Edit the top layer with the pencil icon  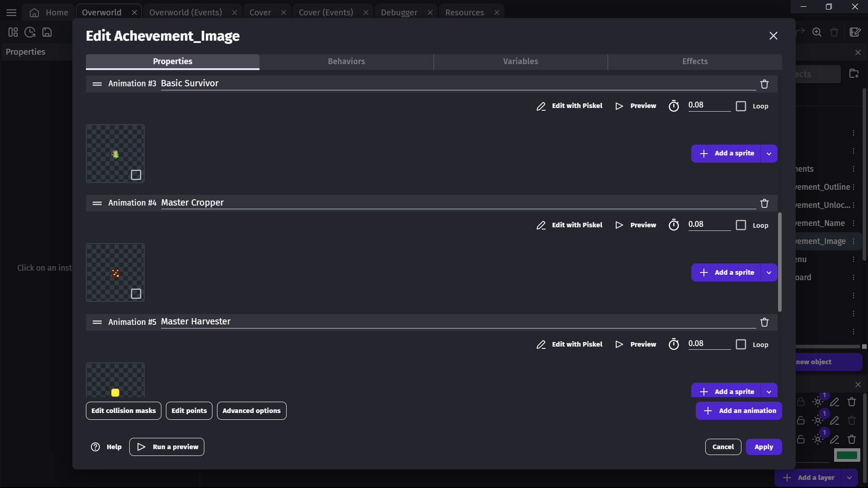(835, 402)
